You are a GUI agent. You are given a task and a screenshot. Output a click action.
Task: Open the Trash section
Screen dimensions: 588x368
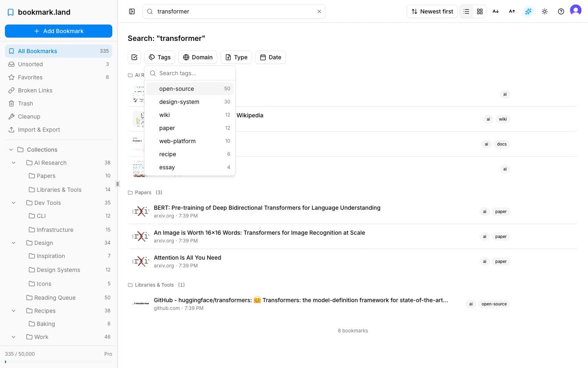[x=58, y=103]
